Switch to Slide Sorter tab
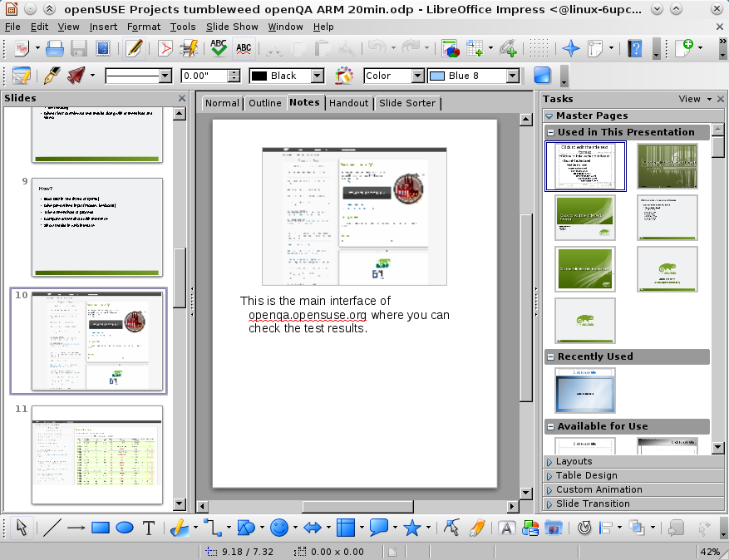Viewport: 729px width, 560px height. (x=407, y=103)
